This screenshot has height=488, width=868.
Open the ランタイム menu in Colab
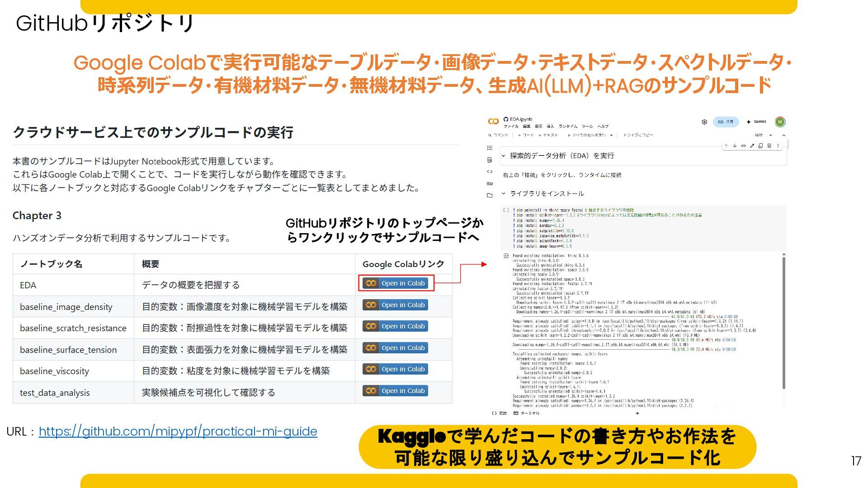point(568,127)
